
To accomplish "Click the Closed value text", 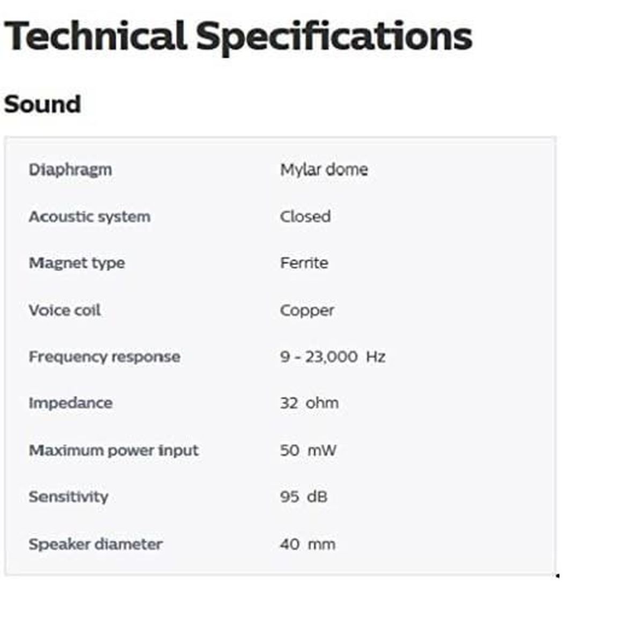I will tap(305, 217).
